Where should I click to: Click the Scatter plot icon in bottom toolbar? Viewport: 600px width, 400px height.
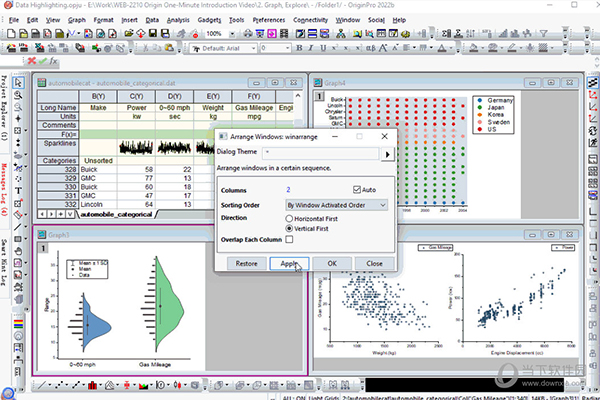pyautogui.click(x=59, y=385)
